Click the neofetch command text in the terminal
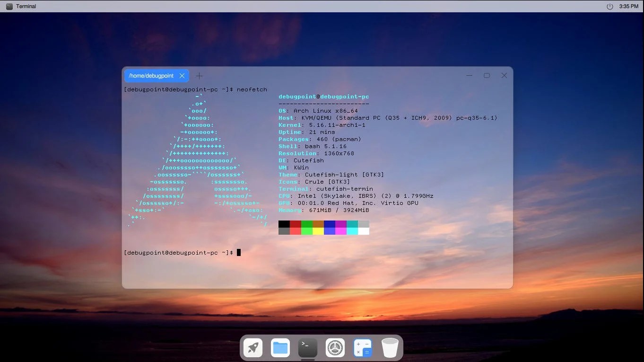644x362 pixels. click(x=252, y=89)
